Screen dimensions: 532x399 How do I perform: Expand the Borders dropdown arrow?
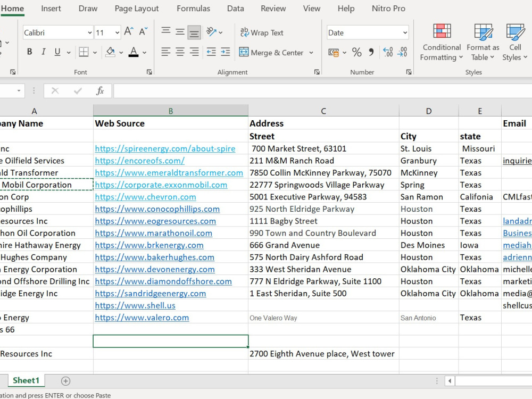click(x=95, y=52)
